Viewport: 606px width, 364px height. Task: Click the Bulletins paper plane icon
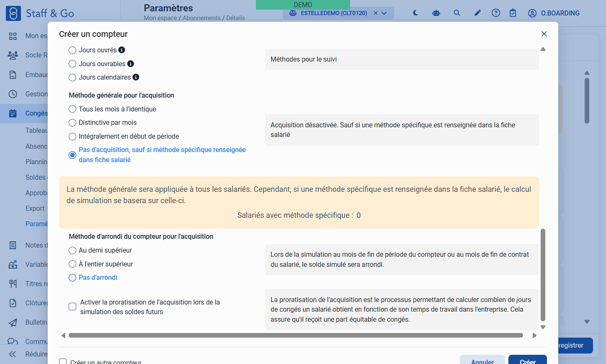pos(13,322)
